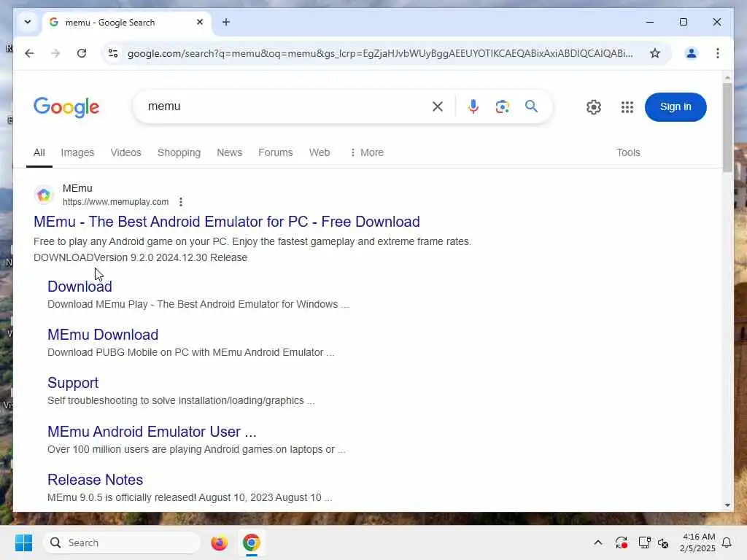Click the muted volume tray icon
The height and width of the screenshot is (560, 747).
(x=662, y=542)
